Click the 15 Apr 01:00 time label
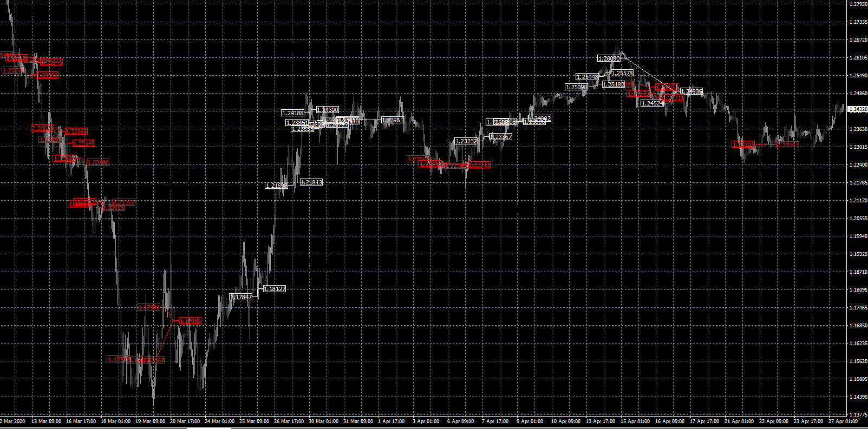 pyautogui.click(x=635, y=421)
